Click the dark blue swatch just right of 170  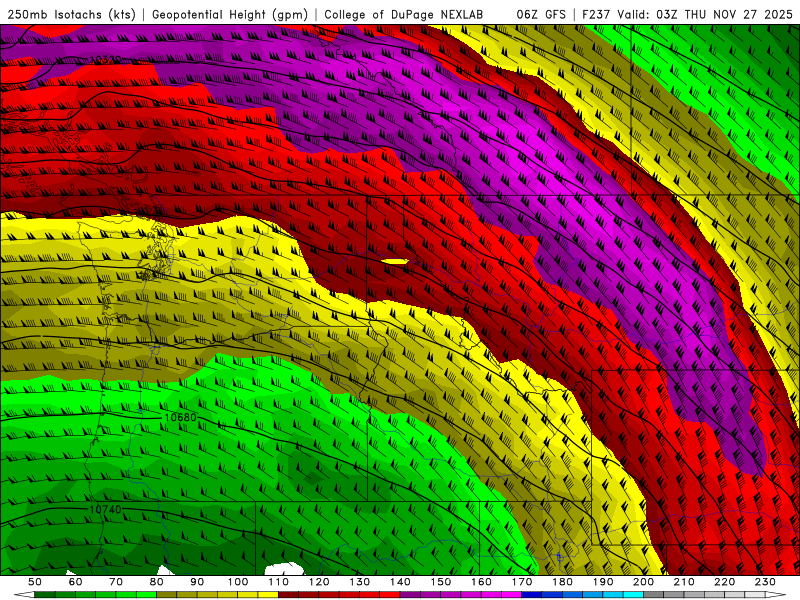pyautogui.click(x=532, y=594)
